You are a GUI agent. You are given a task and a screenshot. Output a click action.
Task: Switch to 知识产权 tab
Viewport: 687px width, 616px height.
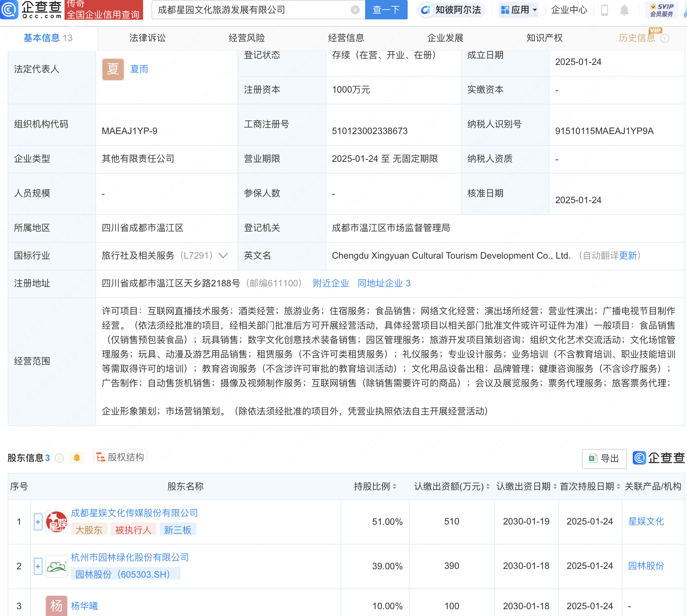coord(544,38)
